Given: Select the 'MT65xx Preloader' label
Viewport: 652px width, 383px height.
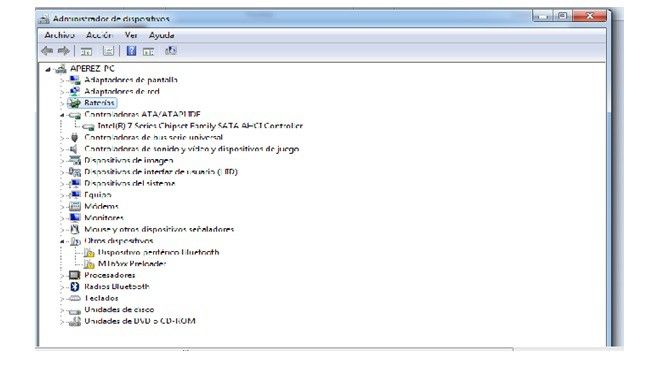Looking at the screenshot, I should point(132,264).
